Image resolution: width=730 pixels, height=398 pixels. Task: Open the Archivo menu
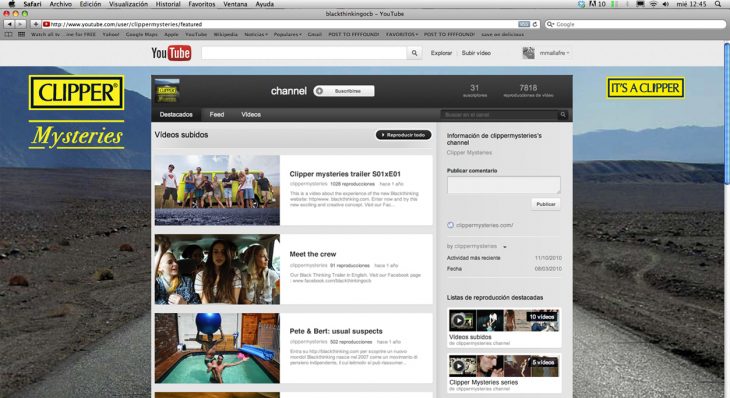[x=61, y=4]
